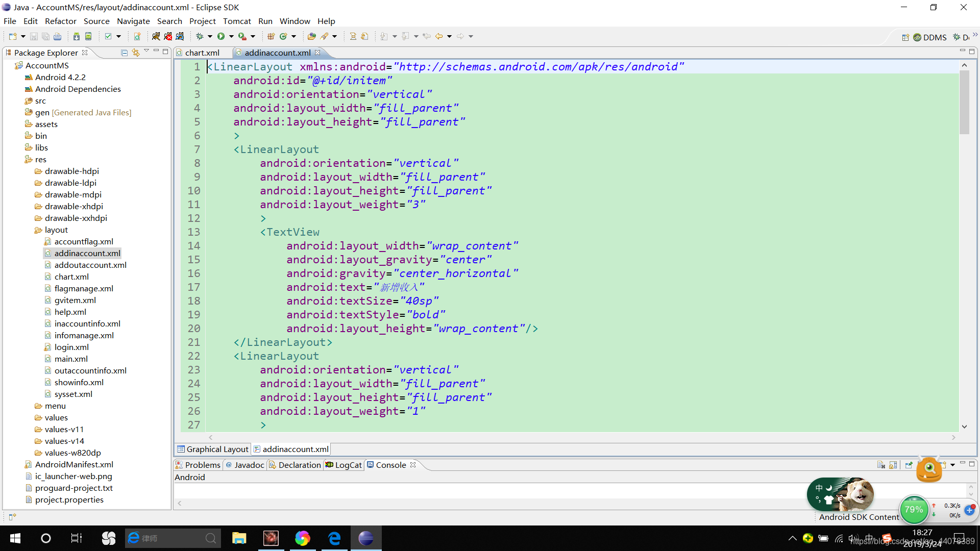Image resolution: width=980 pixels, height=551 pixels.
Task: Open the Console tab
Action: 390,465
